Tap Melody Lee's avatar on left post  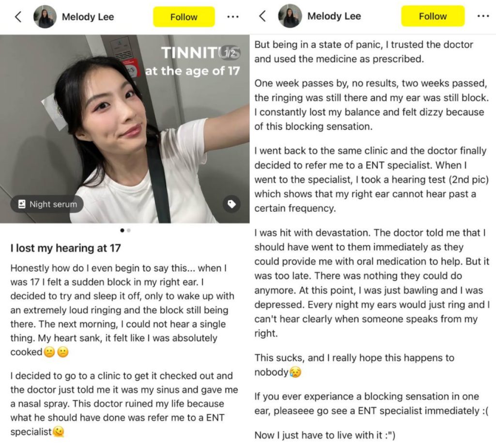click(45, 17)
